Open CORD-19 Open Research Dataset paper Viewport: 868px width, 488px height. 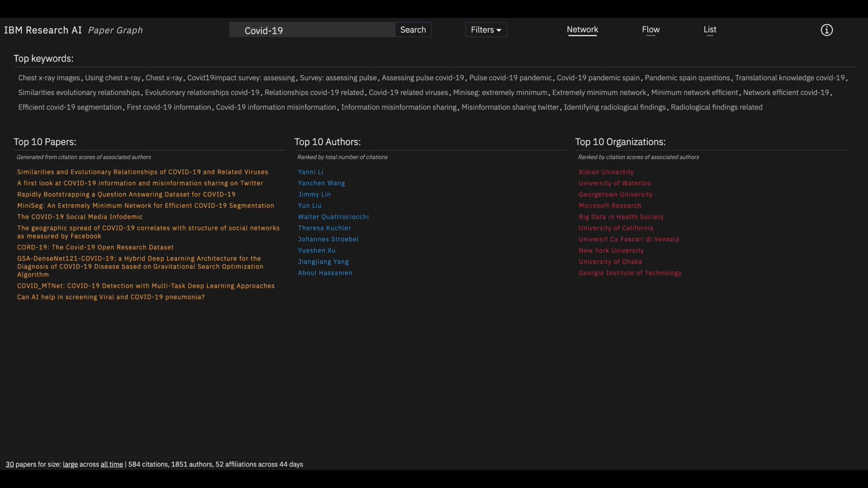tap(95, 247)
